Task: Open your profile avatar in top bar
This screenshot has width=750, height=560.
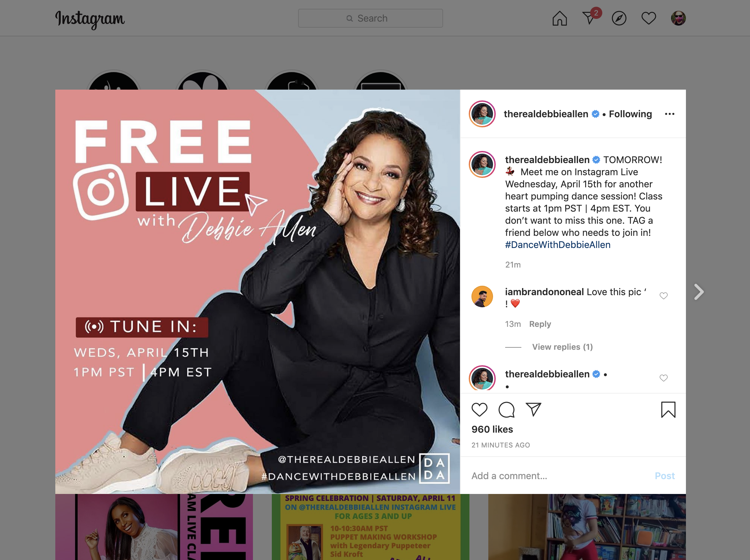Action: click(x=678, y=18)
